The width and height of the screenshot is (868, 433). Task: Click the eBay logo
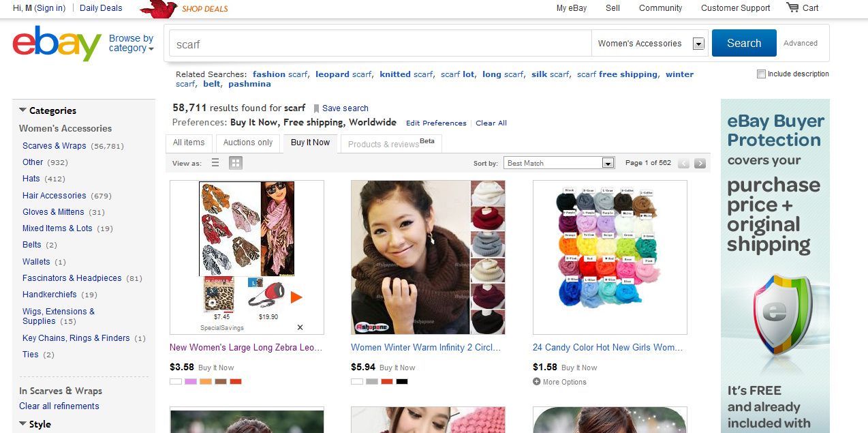click(x=57, y=43)
